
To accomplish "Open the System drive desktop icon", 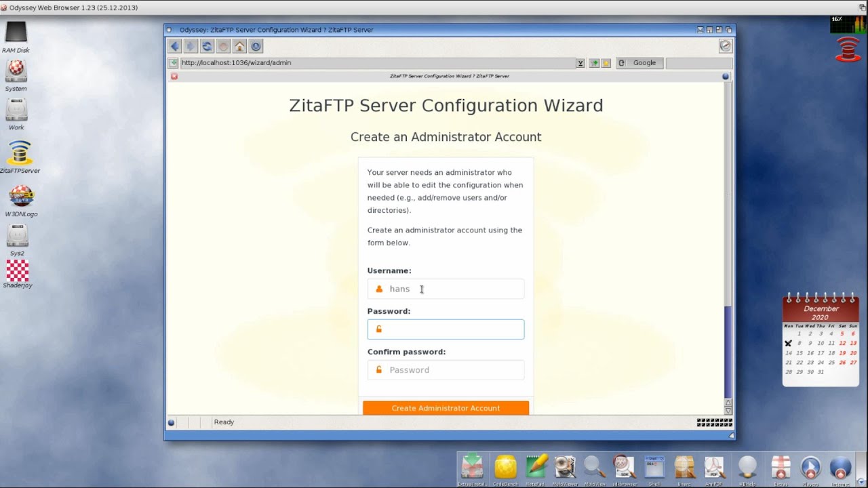I will [x=16, y=76].
